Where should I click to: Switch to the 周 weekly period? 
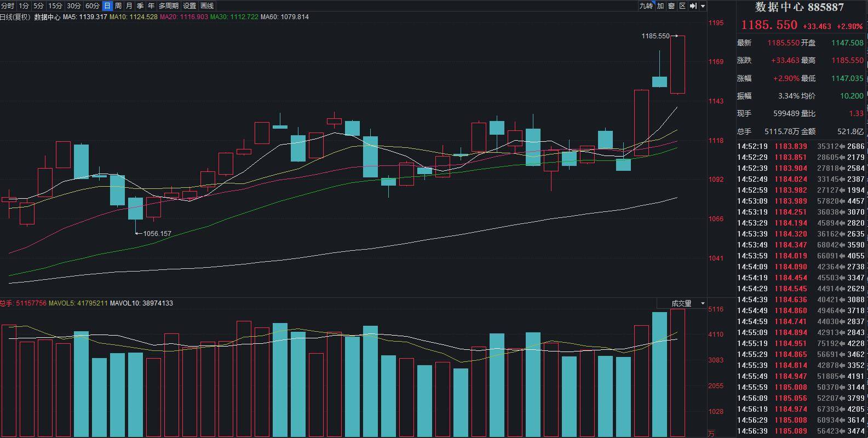[x=118, y=5]
